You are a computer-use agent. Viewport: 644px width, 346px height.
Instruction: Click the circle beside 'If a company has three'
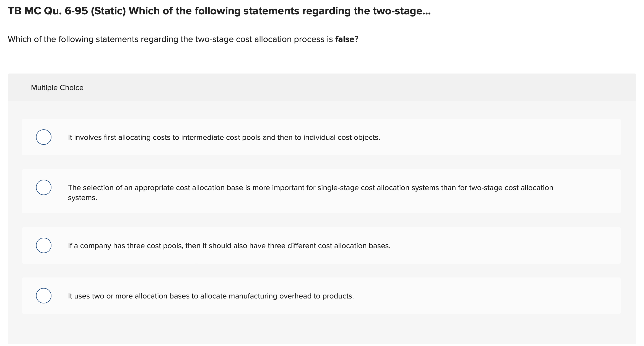[43, 245]
